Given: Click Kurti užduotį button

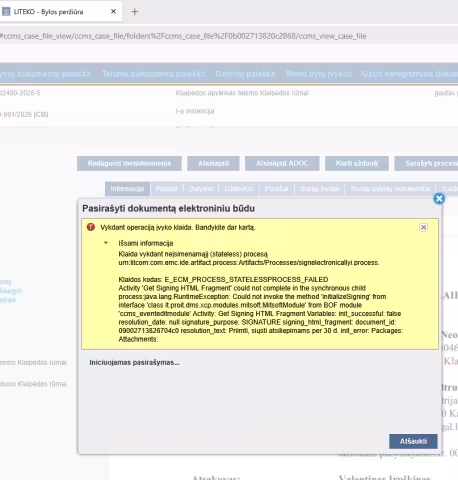Looking at the screenshot, I should [x=357, y=163].
